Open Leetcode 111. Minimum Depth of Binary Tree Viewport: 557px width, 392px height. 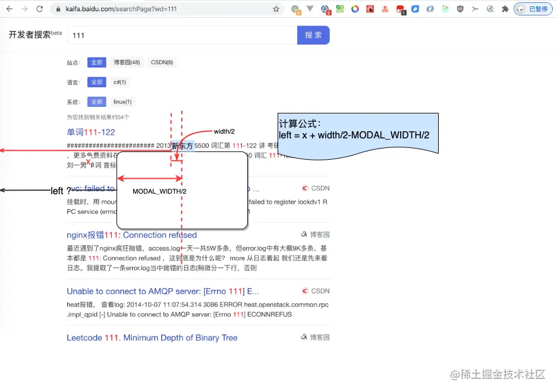(152, 338)
